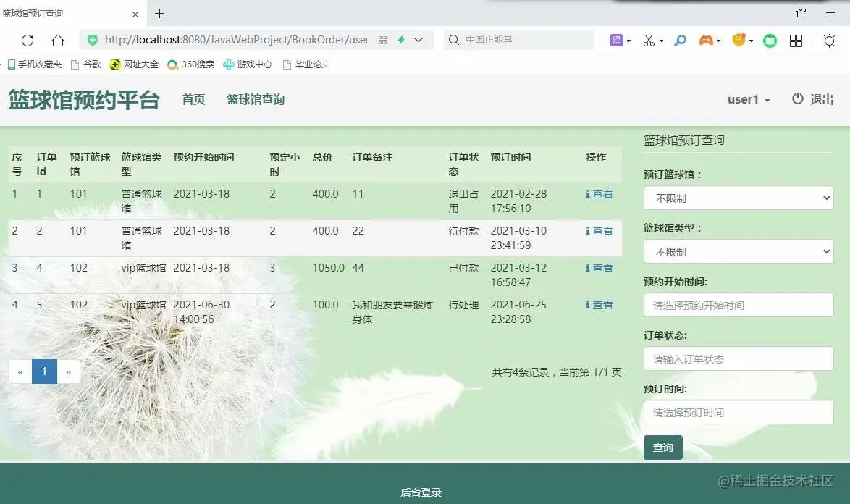
Task: Expand the user1 account dropdown
Action: click(x=749, y=100)
